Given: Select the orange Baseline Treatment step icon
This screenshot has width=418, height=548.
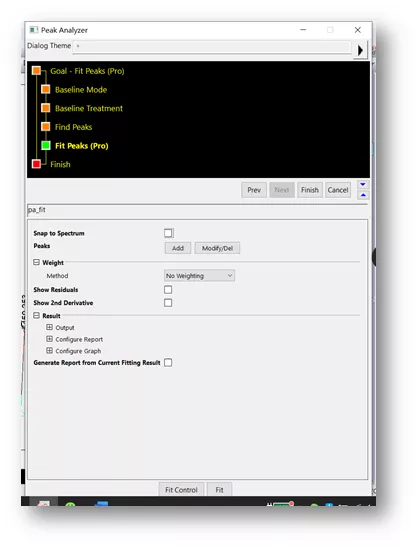Looking at the screenshot, I should tap(45, 108).
